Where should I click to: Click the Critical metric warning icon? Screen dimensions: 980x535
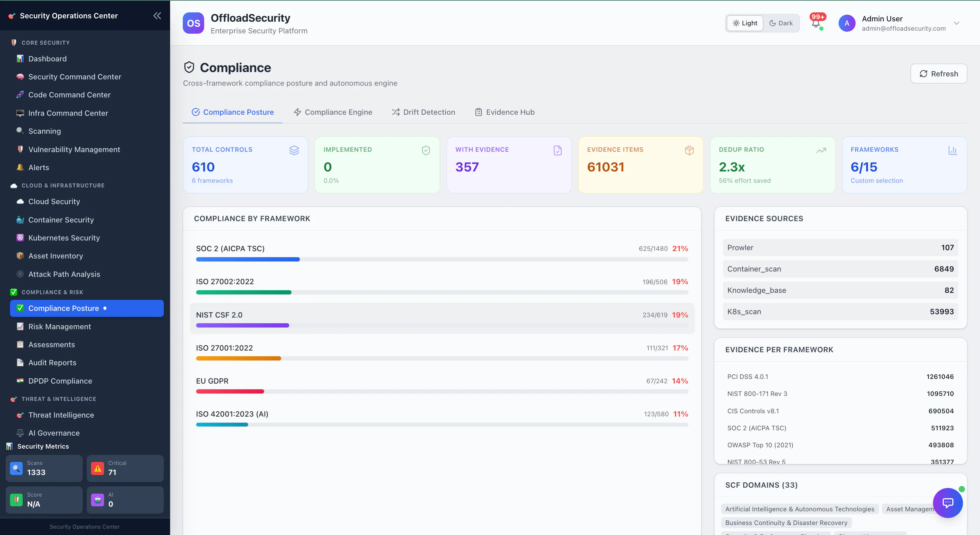coord(98,468)
